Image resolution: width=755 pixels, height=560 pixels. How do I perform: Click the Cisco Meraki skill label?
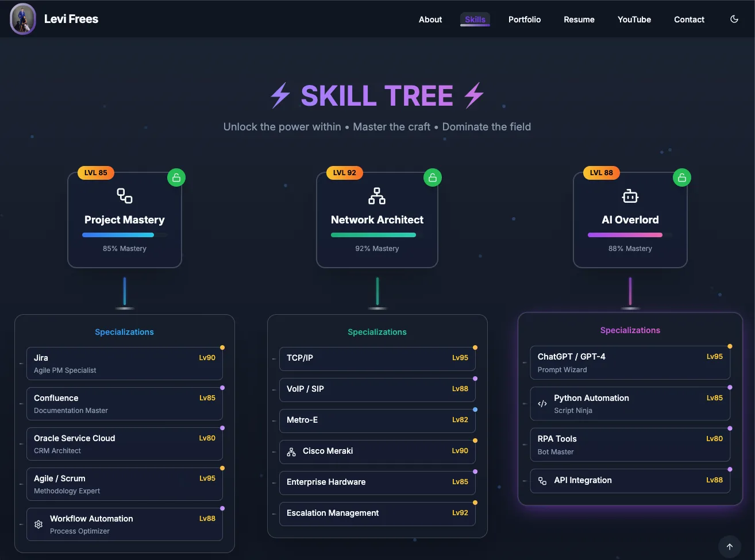[x=328, y=451]
